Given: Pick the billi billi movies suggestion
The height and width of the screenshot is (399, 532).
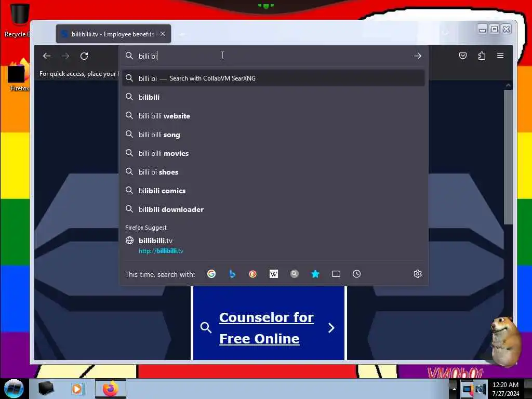Looking at the screenshot, I should coord(273,153).
